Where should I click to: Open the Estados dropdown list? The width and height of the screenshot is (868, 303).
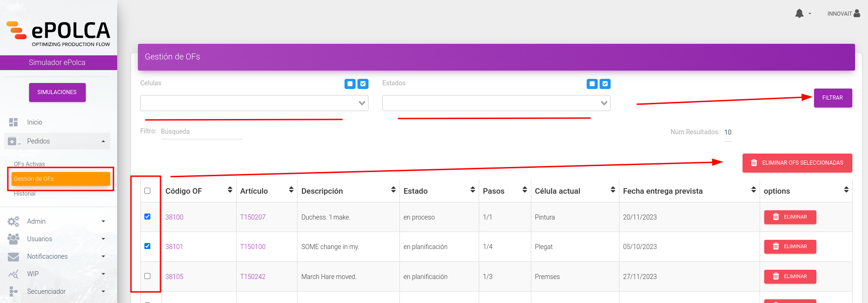point(496,103)
